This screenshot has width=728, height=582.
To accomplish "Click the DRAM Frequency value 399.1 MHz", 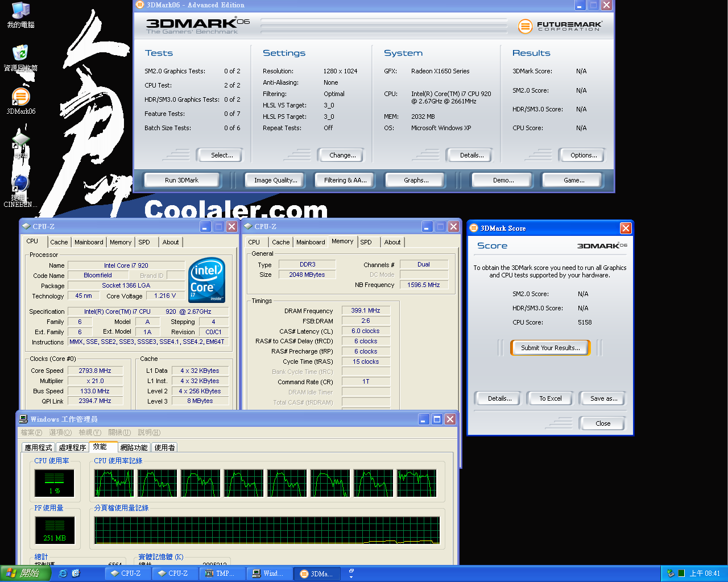I will (x=366, y=311).
